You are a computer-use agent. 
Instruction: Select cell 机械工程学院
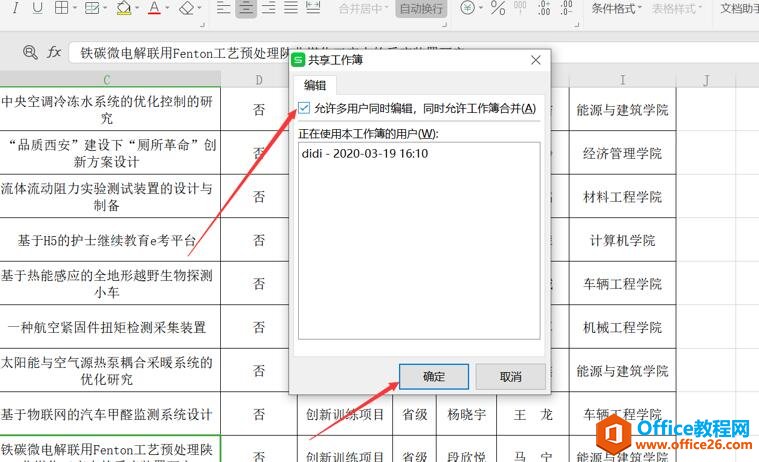pos(622,327)
